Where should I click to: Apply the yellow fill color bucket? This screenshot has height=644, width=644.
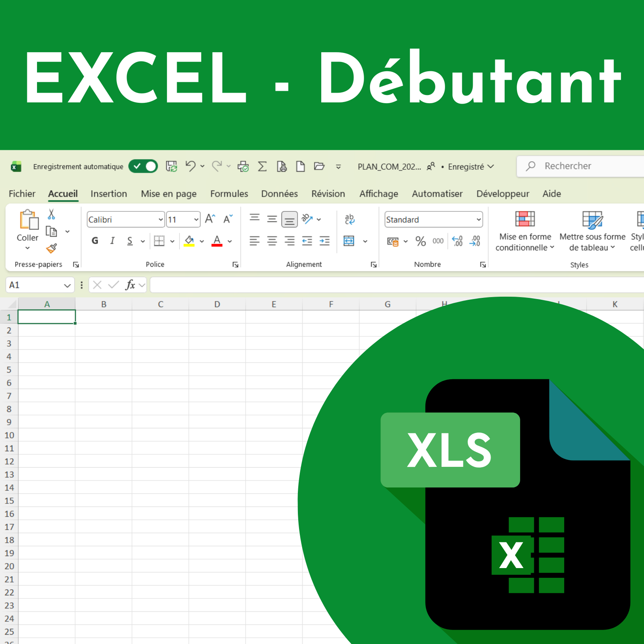tap(189, 241)
